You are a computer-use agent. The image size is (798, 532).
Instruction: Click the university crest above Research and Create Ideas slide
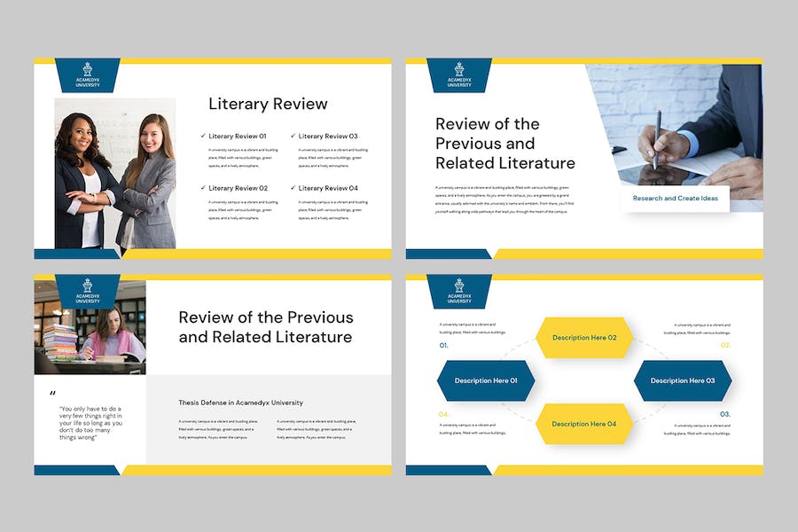pyautogui.click(x=458, y=74)
